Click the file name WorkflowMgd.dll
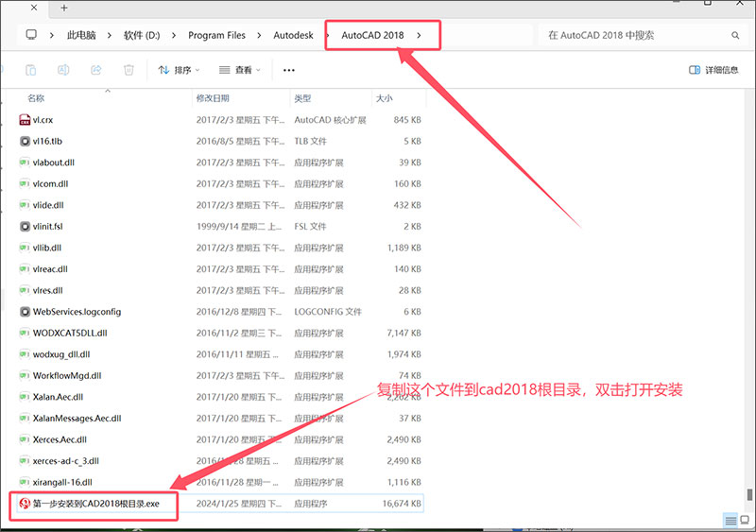Viewport: 756px width, 532px height. click(x=67, y=376)
